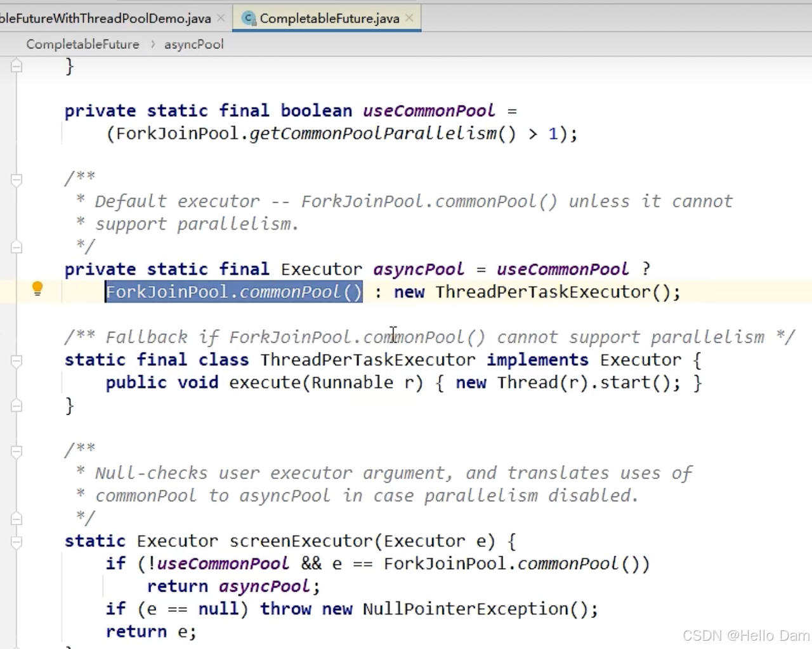Fold marker beside the top closing brace
The width and height of the screenshot is (812, 649).
click(17, 65)
